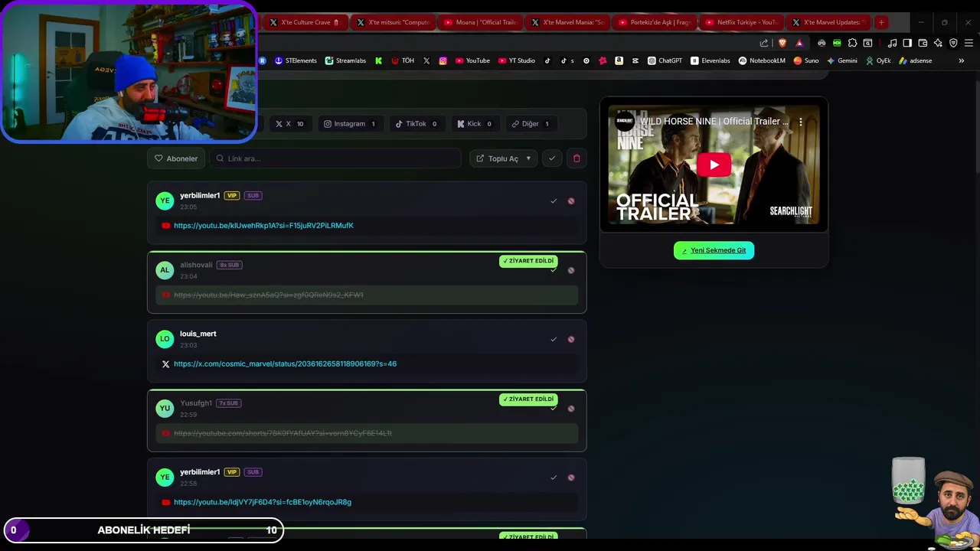Click the 8x SUB badge on alishovali
980x551 pixels.
pyautogui.click(x=229, y=265)
